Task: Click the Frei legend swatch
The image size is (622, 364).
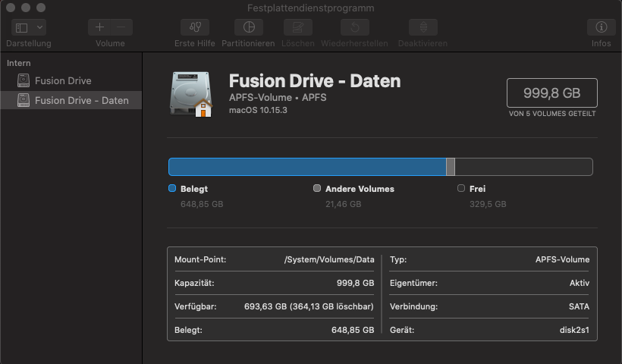Action: pyautogui.click(x=461, y=189)
